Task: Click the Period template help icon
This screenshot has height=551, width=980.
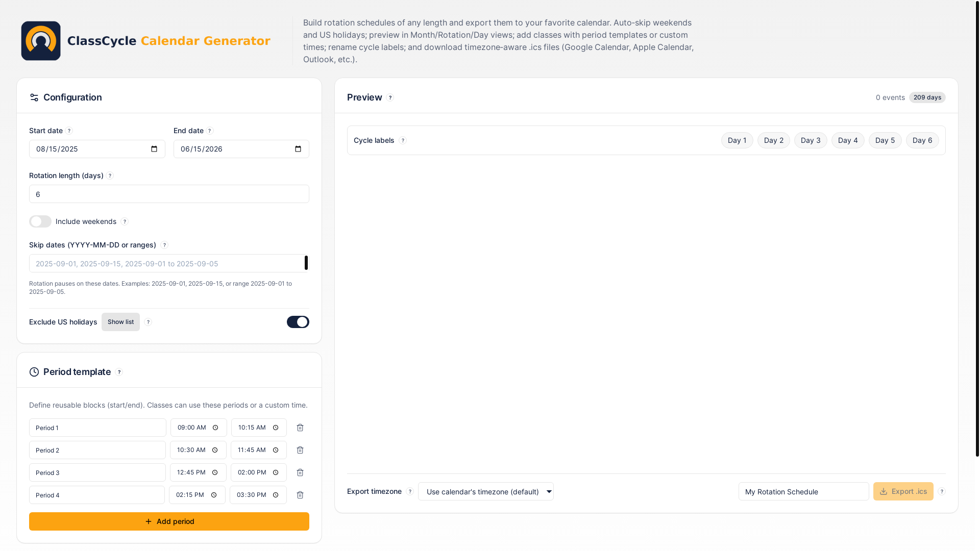Action: [119, 372]
